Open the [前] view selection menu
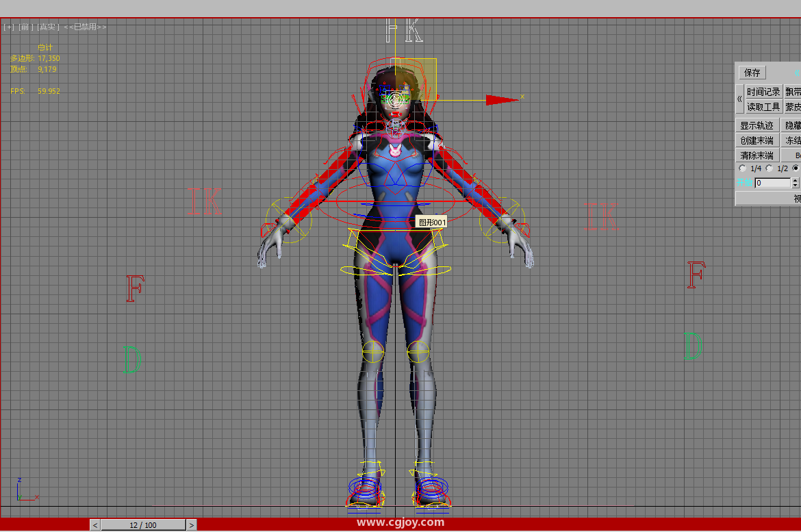 pyautogui.click(x=25, y=27)
